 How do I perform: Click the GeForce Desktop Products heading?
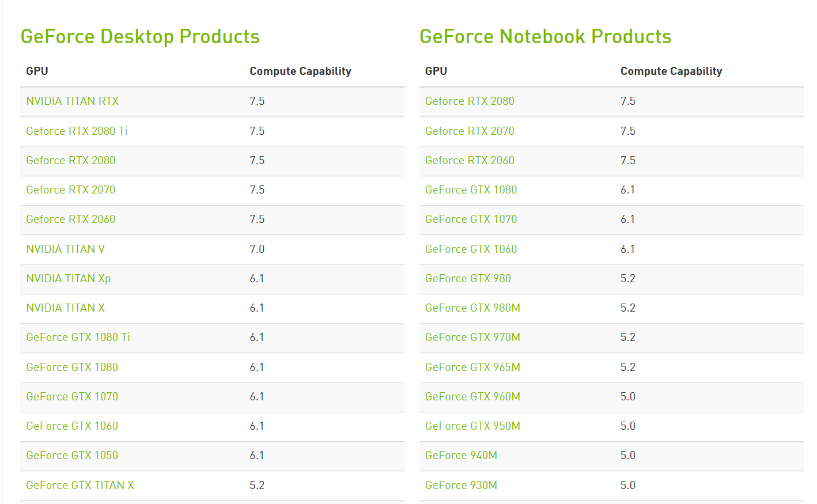140,37
